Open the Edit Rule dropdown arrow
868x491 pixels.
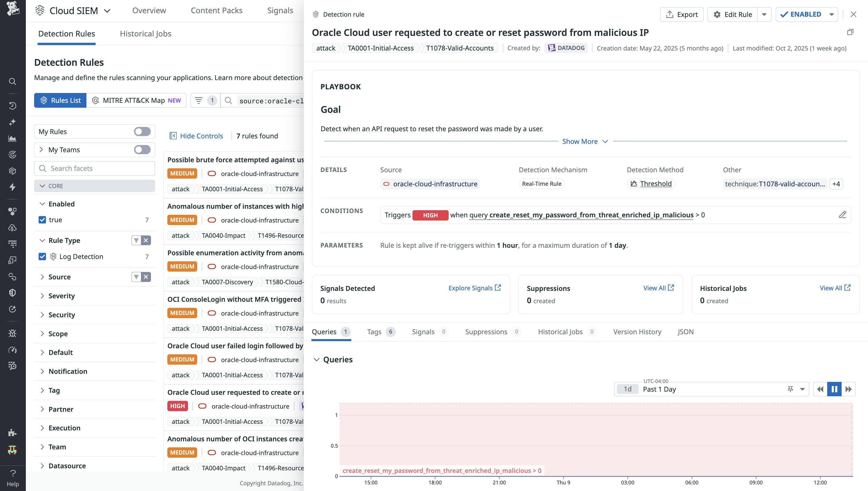coord(764,15)
